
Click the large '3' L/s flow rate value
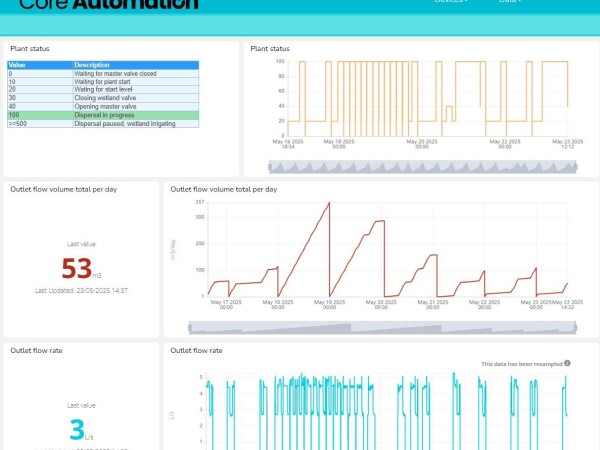pyautogui.click(x=77, y=429)
